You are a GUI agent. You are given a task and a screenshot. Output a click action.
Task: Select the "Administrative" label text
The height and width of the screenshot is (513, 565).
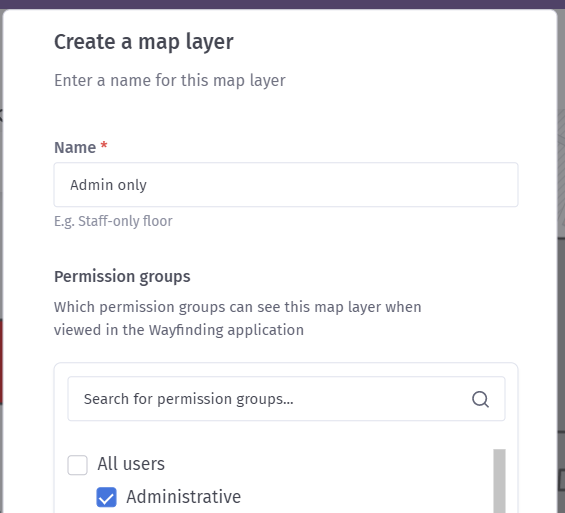click(x=183, y=497)
